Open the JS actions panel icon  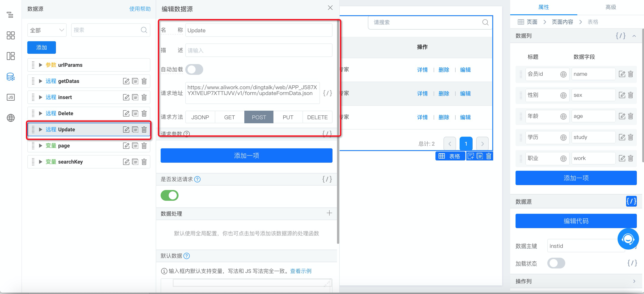tap(11, 97)
